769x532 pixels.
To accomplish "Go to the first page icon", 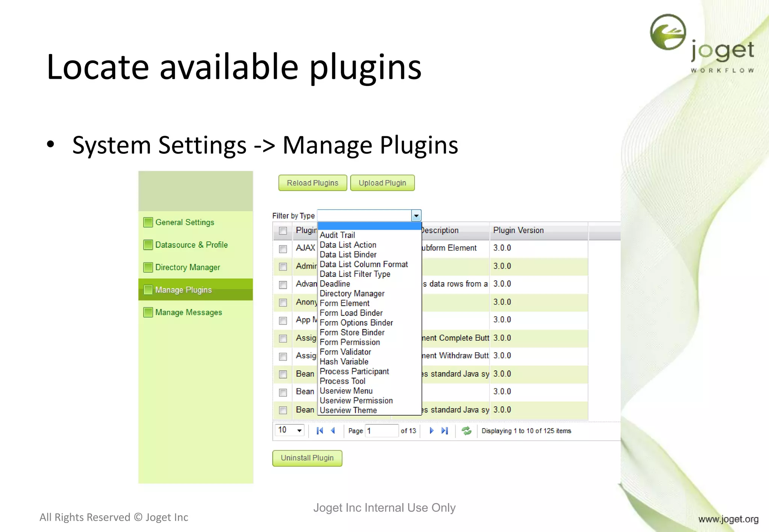I will pos(320,431).
